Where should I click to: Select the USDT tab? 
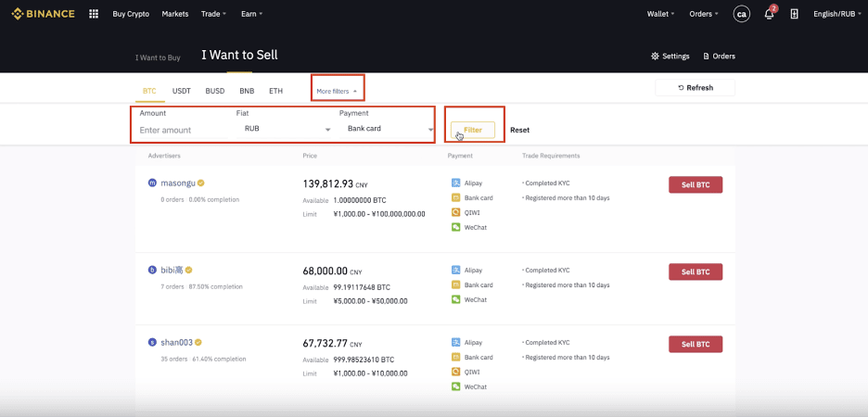[x=181, y=91]
